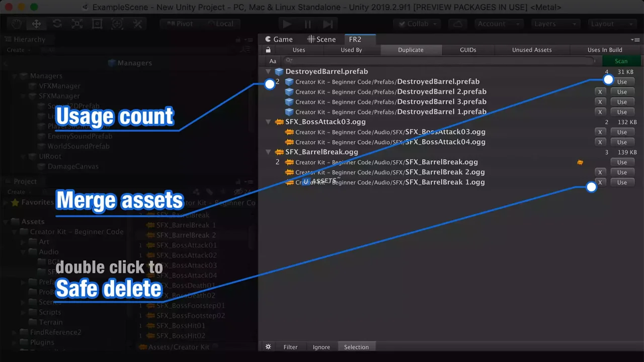Toggle the Pivot handle position button
Viewport: 644px width, 362px height.
click(180, 24)
